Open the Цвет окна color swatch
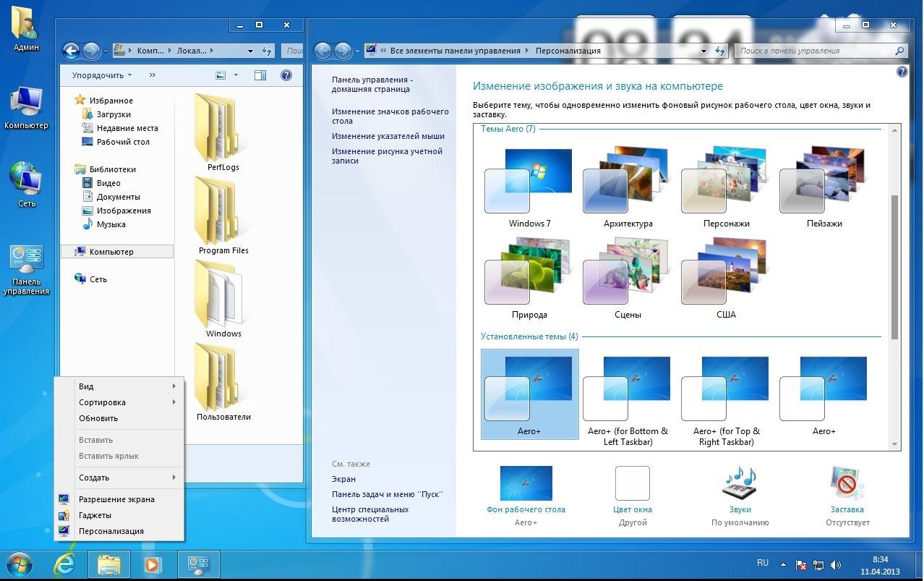 tap(632, 484)
